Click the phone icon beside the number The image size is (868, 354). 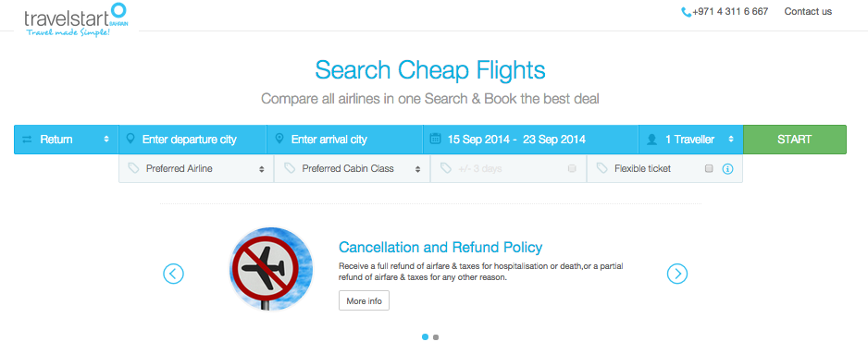pos(686,12)
